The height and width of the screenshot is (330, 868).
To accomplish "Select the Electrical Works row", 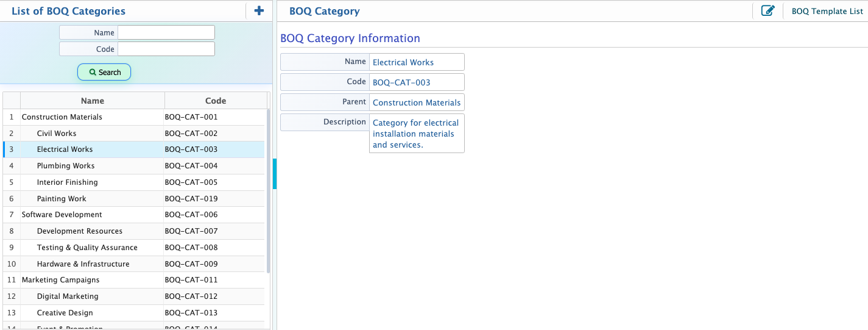I will [134, 149].
